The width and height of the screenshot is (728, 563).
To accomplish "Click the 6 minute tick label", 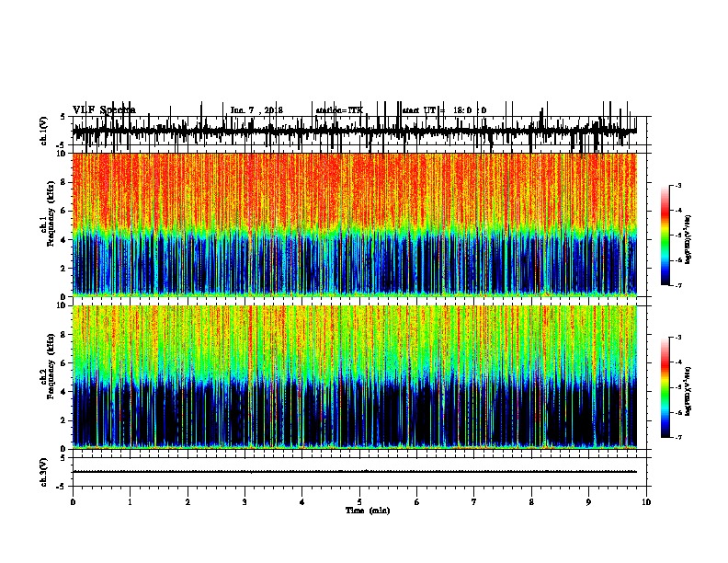I will (417, 502).
